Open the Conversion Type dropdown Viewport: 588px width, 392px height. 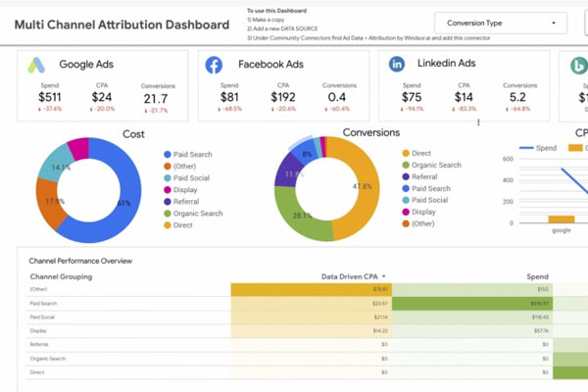[501, 24]
